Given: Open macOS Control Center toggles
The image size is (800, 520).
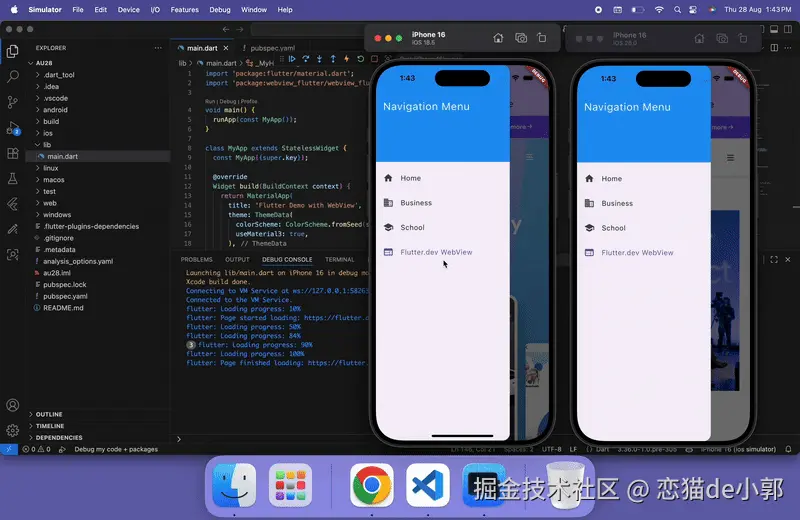Looking at the screenshot, I should pyautogui.click(x=693, y=10).
